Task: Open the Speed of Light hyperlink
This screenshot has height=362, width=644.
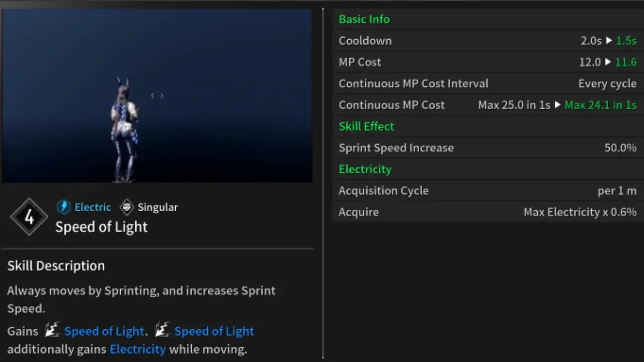Action: click(104, 331)
